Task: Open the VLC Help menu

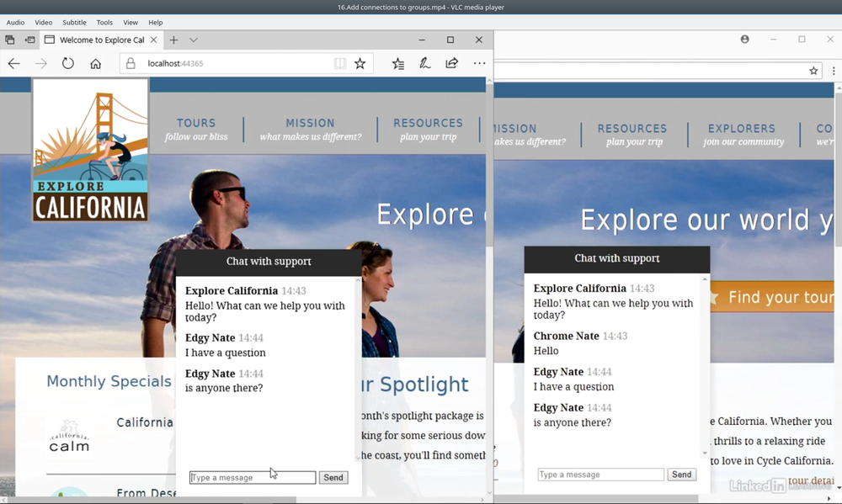Action: point(155,23)
